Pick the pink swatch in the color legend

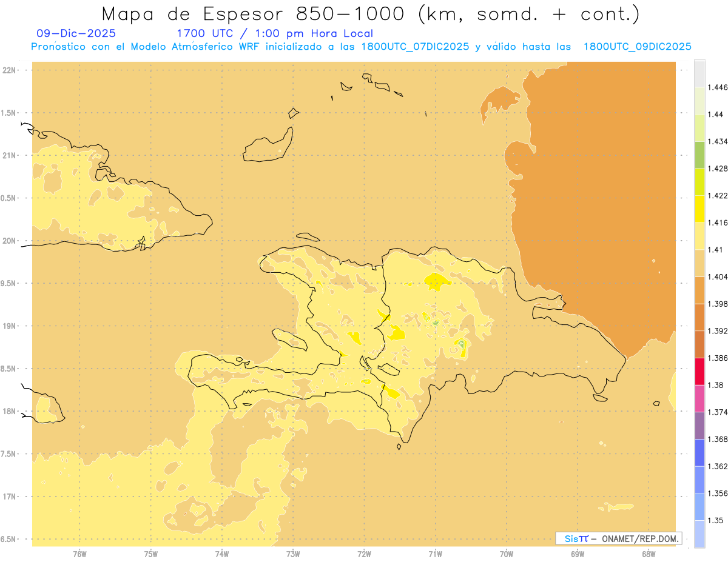pos(699,398)
